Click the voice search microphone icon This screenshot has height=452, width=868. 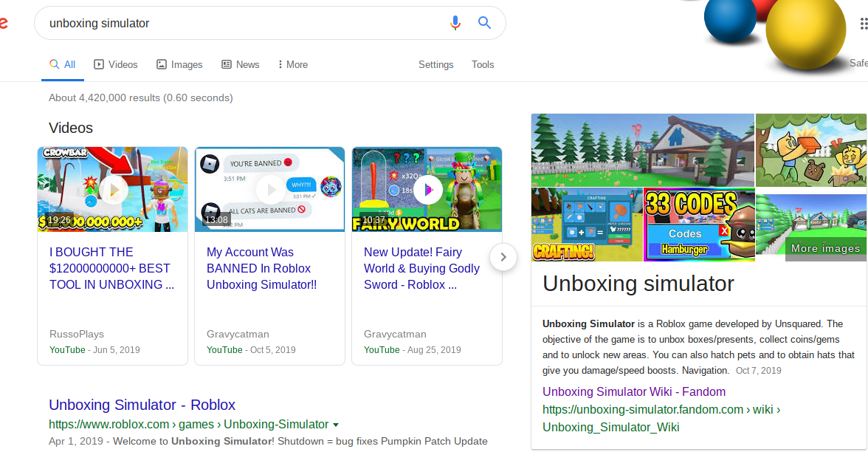455,23
